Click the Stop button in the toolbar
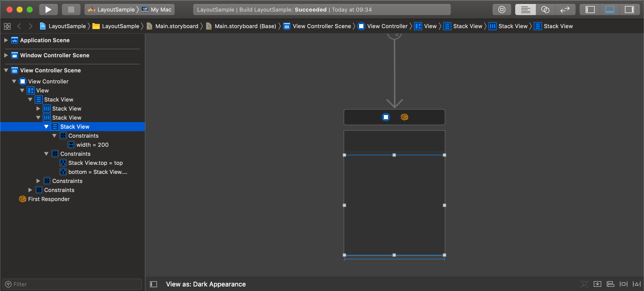The image size is (644, 291). [71, 9]
